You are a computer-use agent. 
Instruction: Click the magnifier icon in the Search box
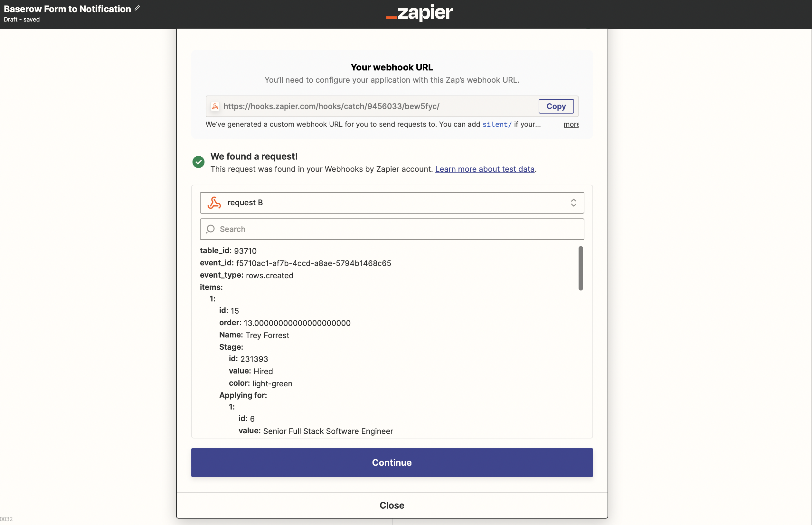point(211,229)
